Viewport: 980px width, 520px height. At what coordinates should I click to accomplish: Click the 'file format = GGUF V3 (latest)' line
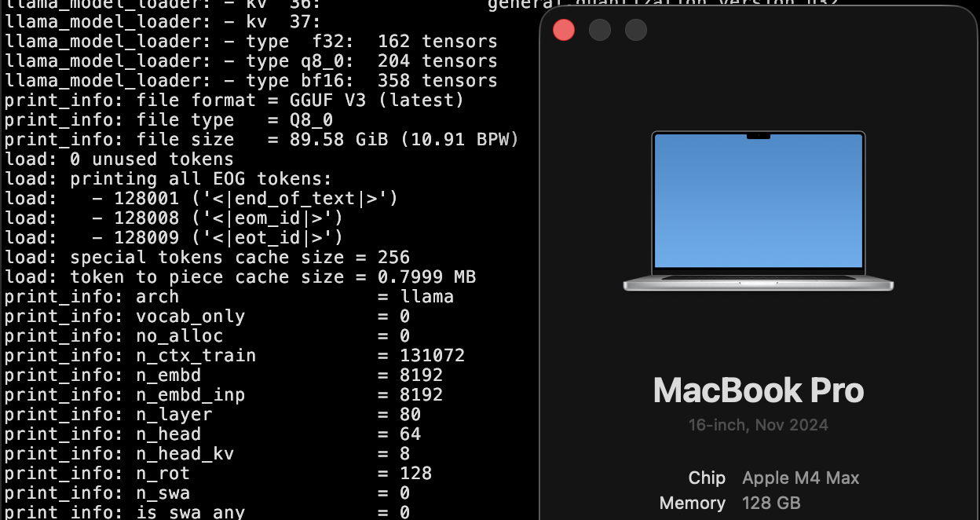234,101
